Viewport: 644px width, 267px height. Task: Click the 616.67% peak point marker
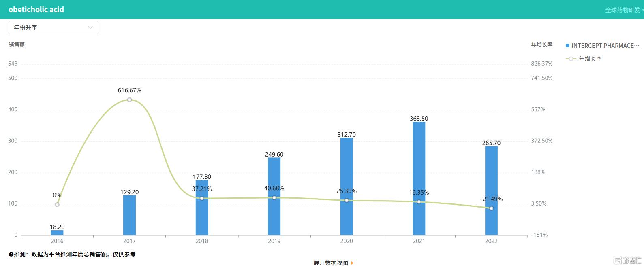pos(129,100)
